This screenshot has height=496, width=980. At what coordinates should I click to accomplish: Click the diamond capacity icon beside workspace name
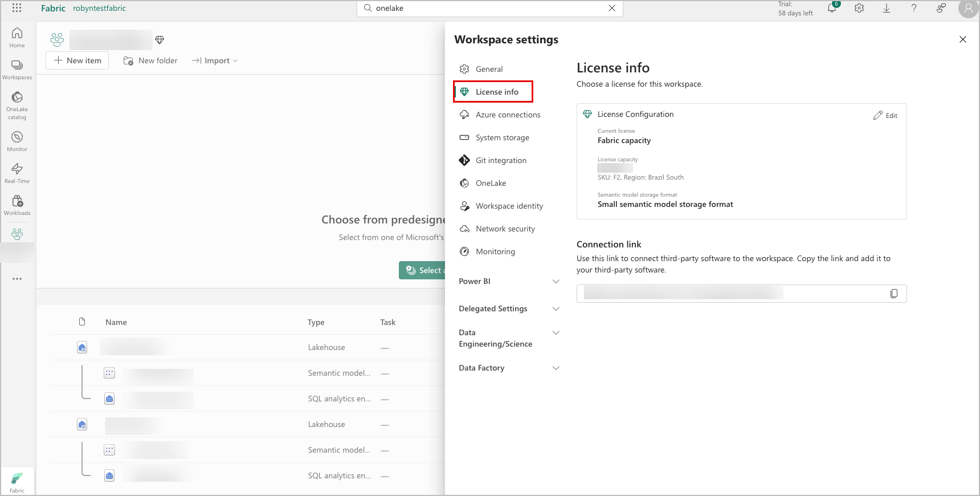160,40
